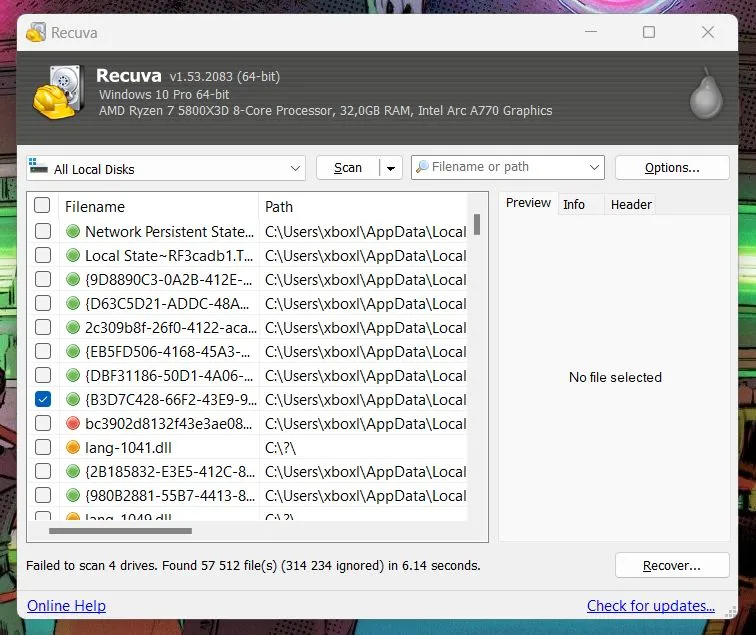The height and width of the screenshot is (635, 756).
Task: Click into the Filename or path search field
Action: [507, 167]
